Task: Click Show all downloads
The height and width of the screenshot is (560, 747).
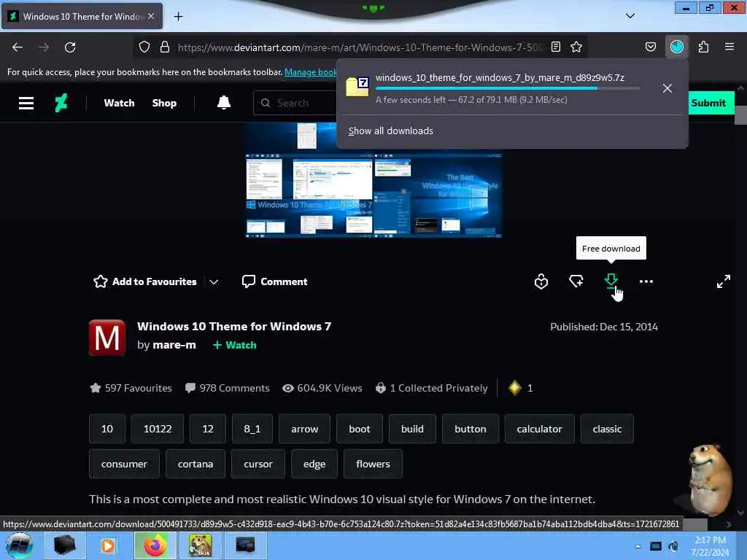Action: pyautogui.click(x=391, y=131)
